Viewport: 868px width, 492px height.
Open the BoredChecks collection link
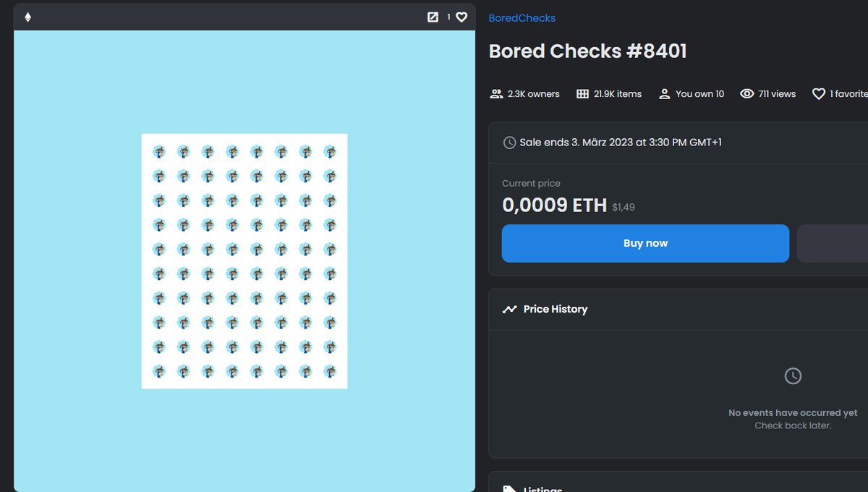pos(522,18)
